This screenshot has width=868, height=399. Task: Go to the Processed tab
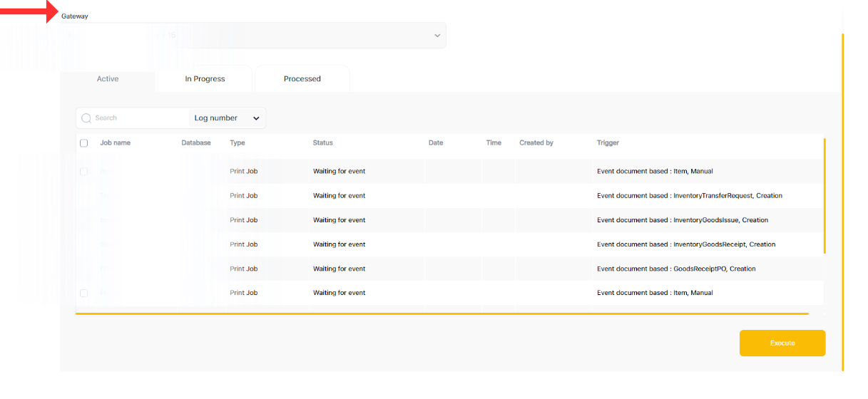pyautogui.click(x=302, y=79)
